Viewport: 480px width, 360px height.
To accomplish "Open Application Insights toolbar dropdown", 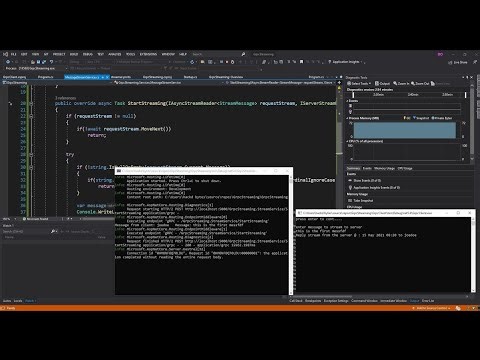I will [347, 62].
